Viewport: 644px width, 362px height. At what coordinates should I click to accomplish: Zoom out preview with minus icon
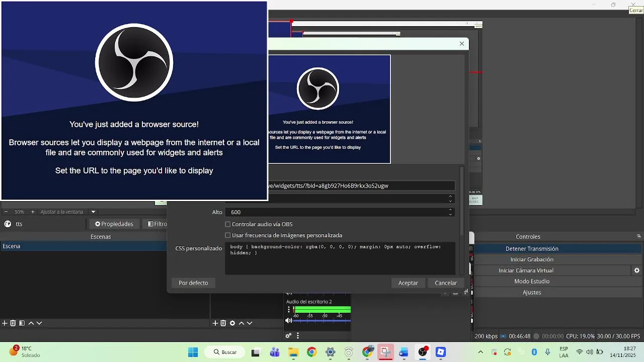pos(5,212)
